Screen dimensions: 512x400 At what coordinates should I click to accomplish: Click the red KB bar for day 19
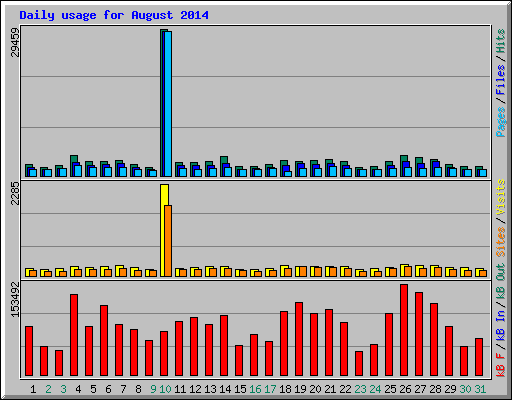point(299,339)
